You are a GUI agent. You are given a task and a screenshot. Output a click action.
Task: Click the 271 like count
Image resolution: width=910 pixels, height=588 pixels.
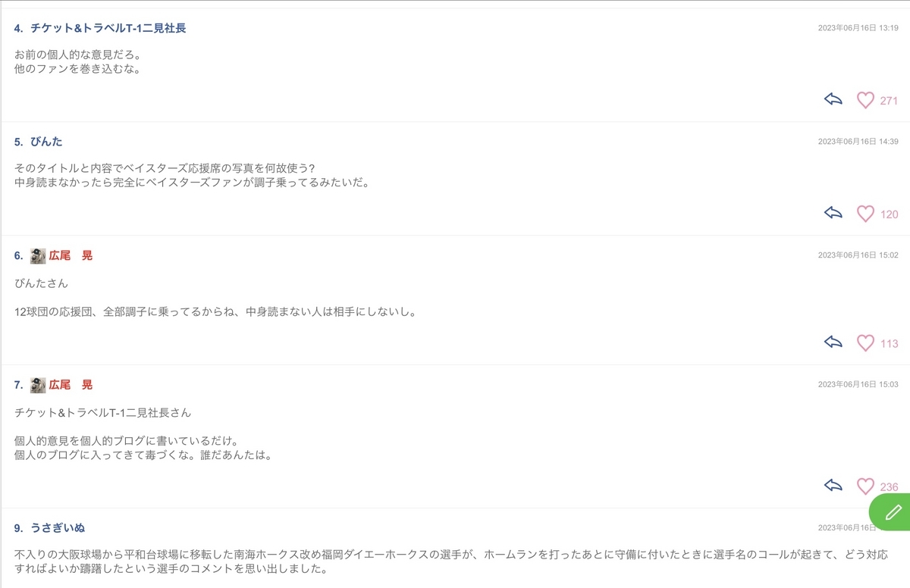point(889,101)
